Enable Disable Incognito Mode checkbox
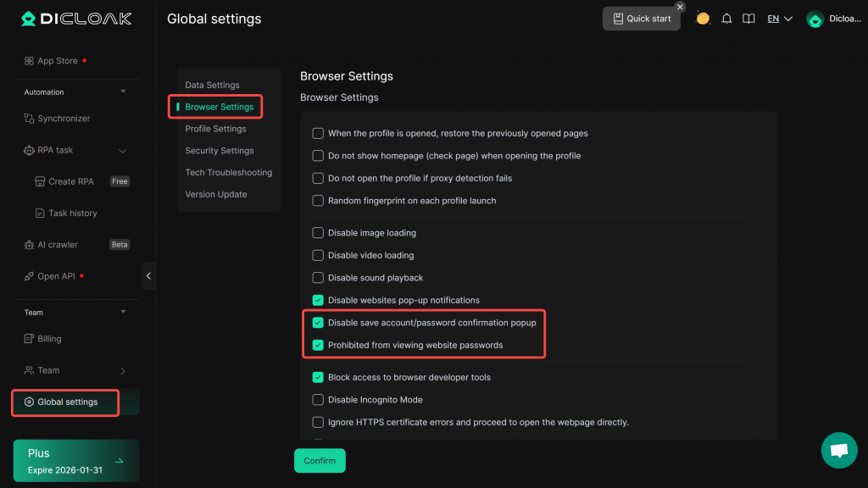The image size is (868, 488). tap(318, 400)
